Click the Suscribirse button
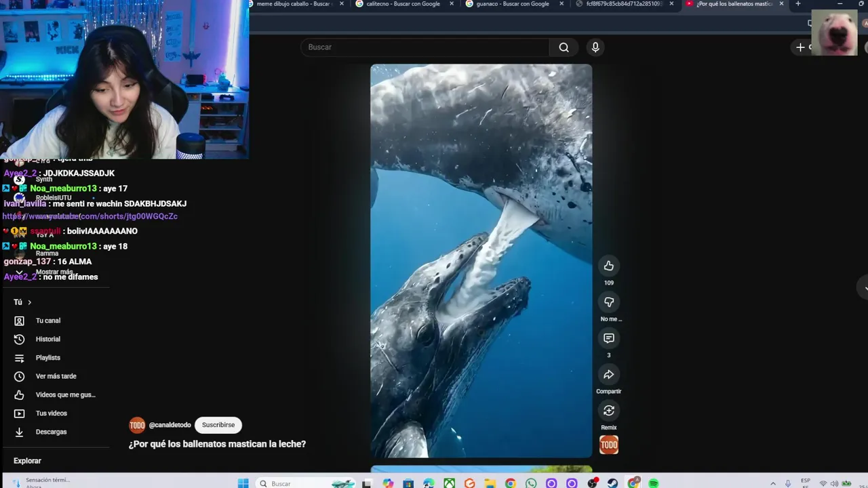The height and width of the screenshot is (488, 868). (x=218, y=425)
